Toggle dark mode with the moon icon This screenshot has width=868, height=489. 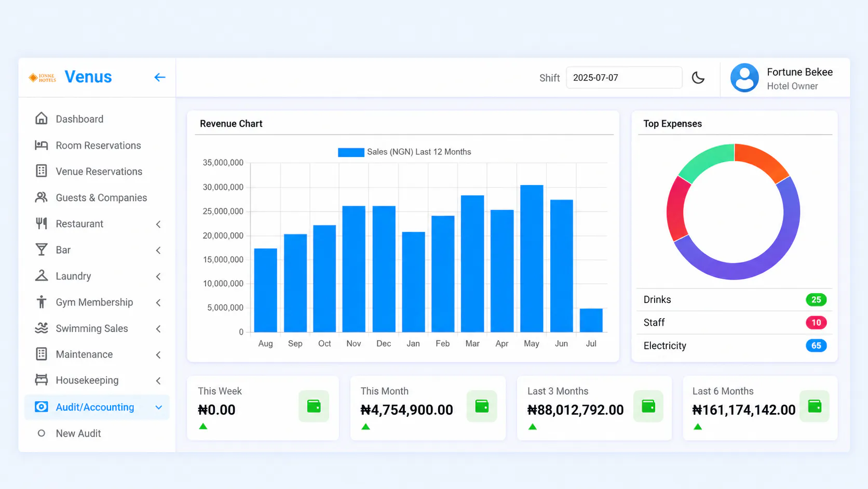(698, 78)
